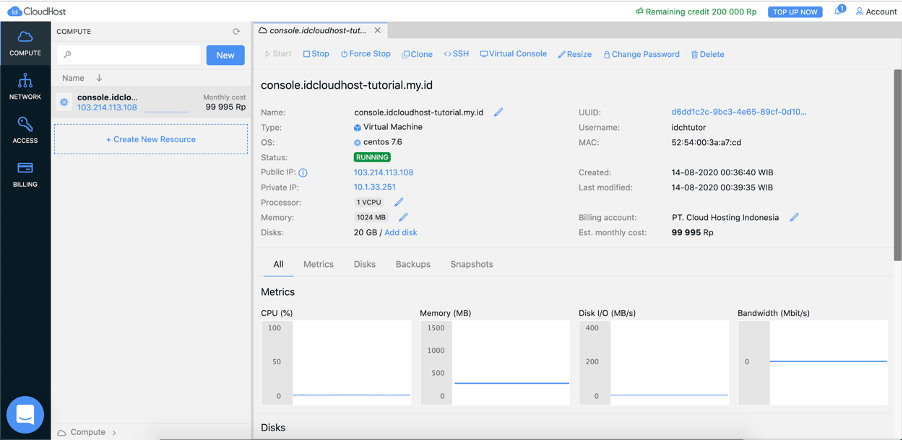Switch to the Disks tab
902x440 pixels.
click(x=365, y=264)
